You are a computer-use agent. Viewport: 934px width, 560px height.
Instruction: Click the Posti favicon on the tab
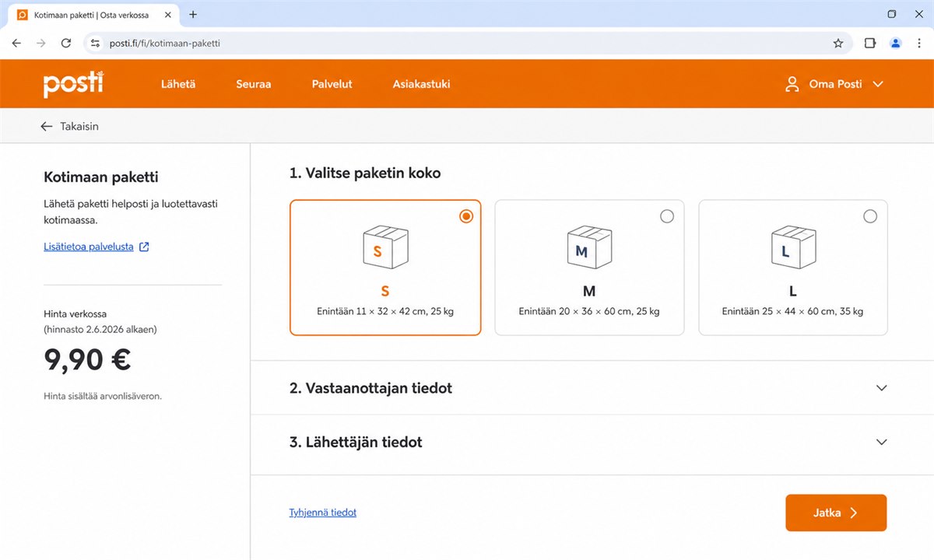[23, 15]
